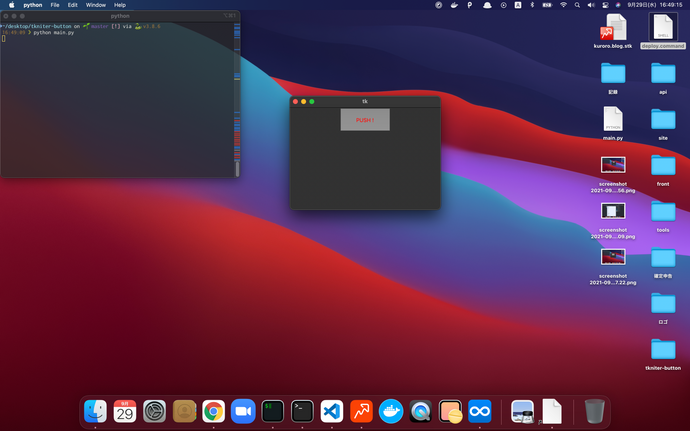Open Control Center in menu bar

[x=605, y=5]
